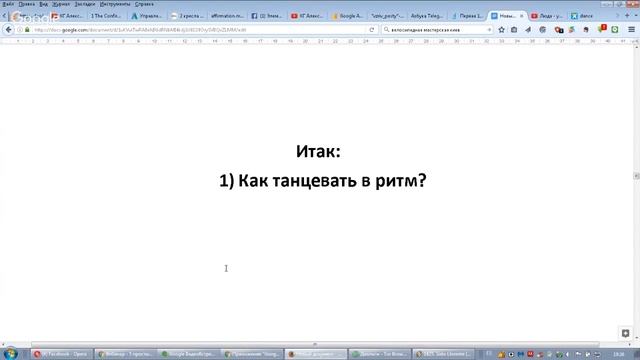Open the Журнал menu

(x=61, y=4)
